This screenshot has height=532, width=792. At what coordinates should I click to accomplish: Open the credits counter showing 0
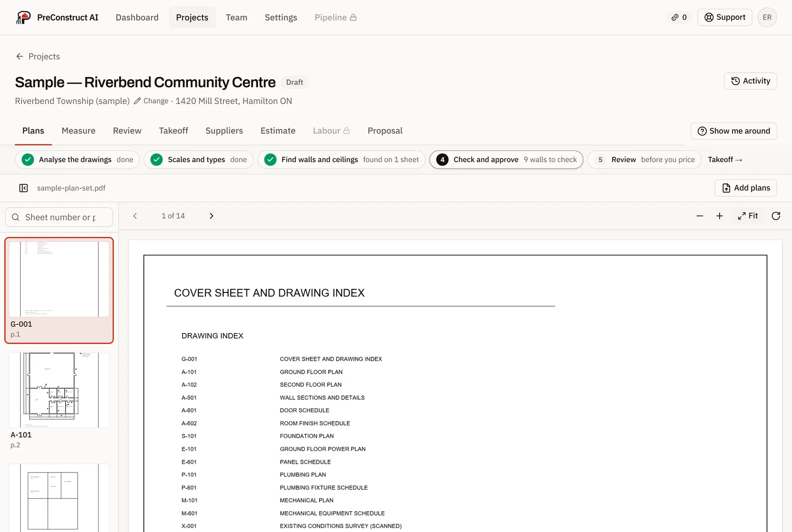pyautogui.click(x=679, y=17)
